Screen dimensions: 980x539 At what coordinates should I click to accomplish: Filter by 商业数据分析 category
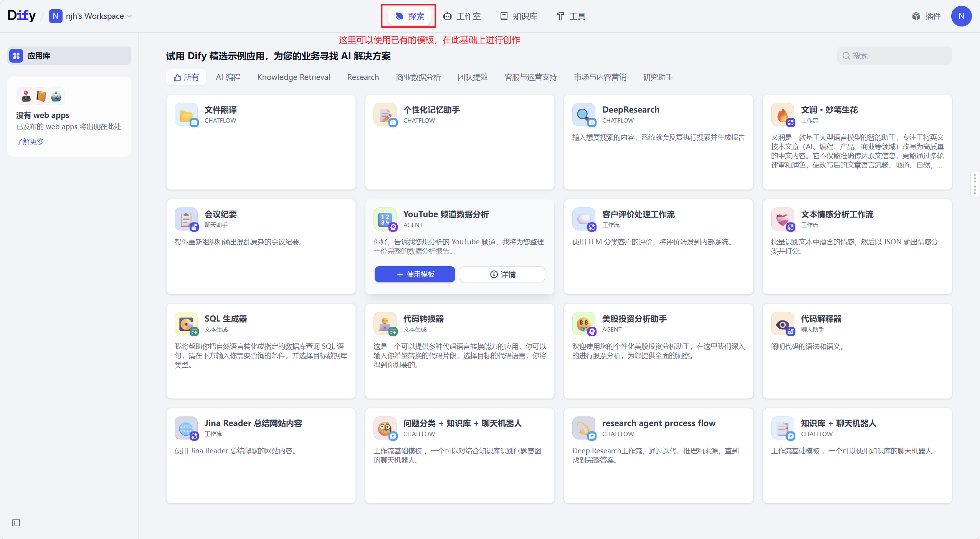[x=418, y=77]
